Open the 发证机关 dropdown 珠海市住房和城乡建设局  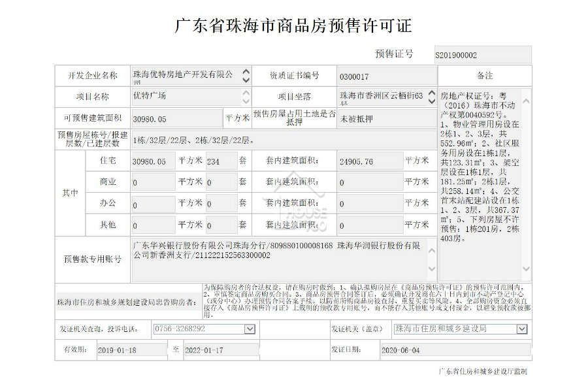(x=522, y=329)
